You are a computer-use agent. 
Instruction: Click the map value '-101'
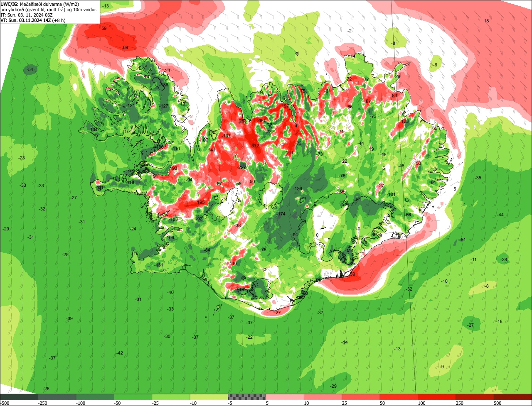pos(391,194)
